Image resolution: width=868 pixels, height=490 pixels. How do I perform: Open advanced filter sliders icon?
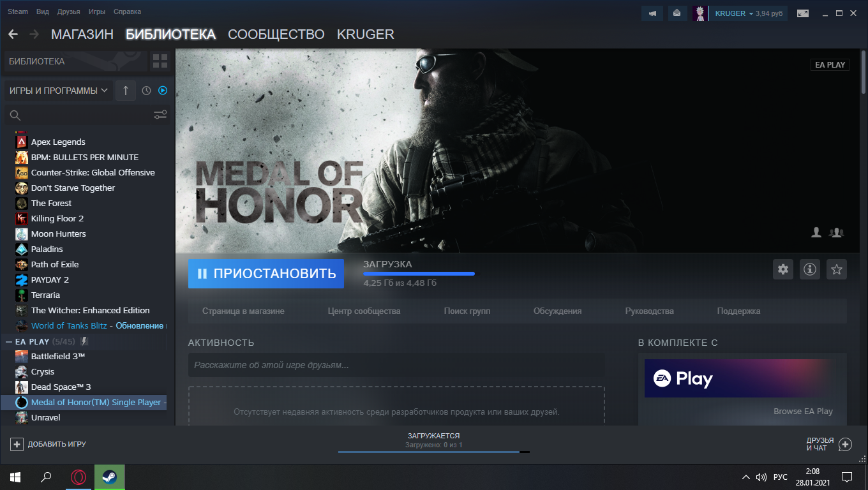160,115
